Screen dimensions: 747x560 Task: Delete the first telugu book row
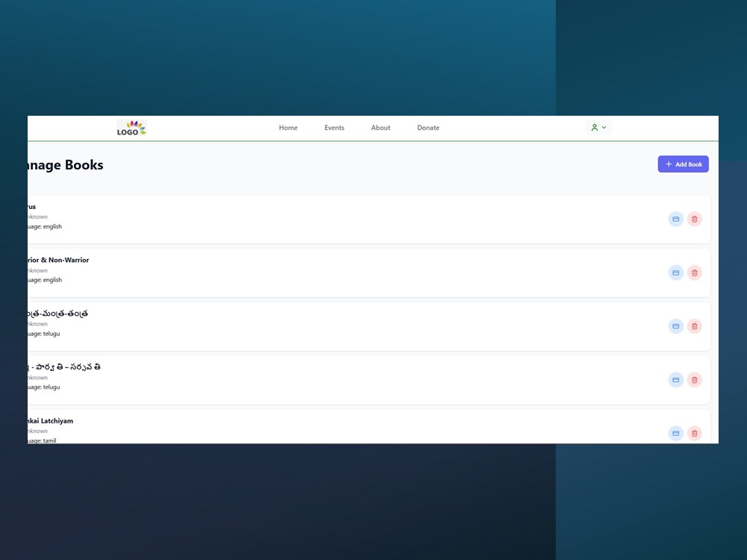[x=695, y=326]
